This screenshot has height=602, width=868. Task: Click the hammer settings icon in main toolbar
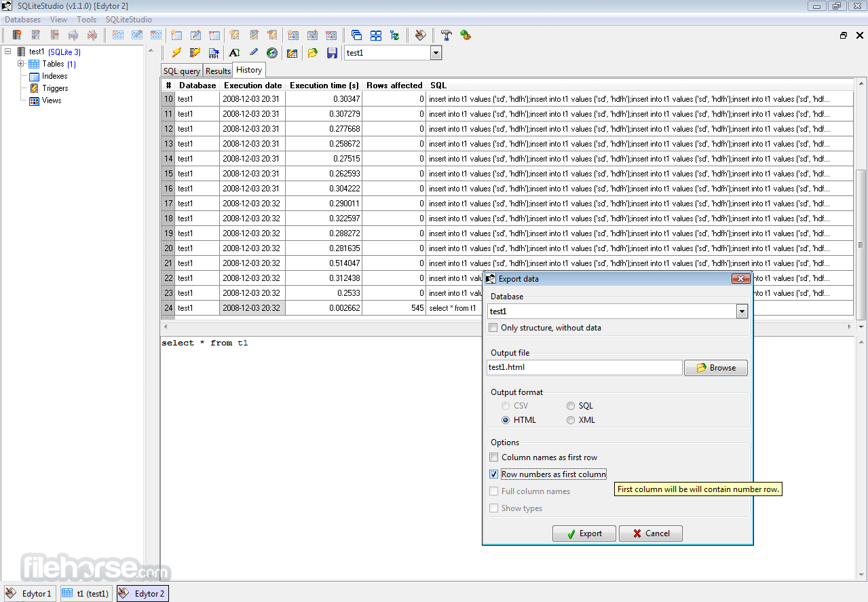pyautogui.click(x=446, y=35)
